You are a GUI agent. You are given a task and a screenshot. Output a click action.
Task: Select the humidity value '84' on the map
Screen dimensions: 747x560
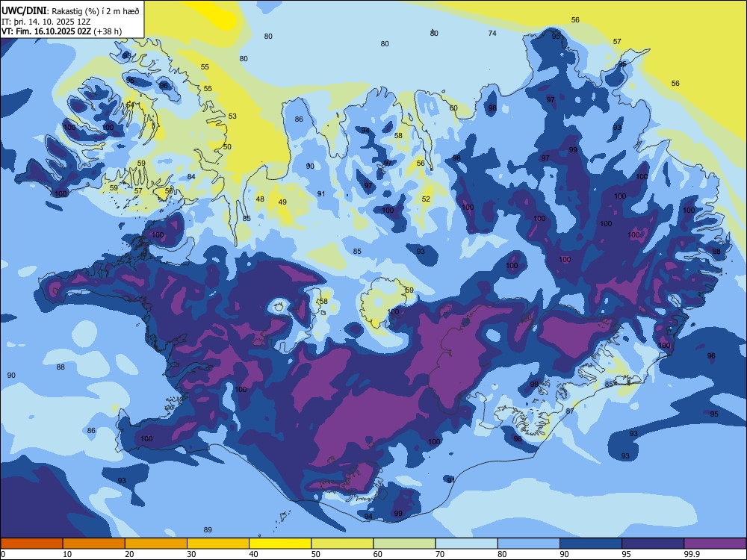point(191,177)
